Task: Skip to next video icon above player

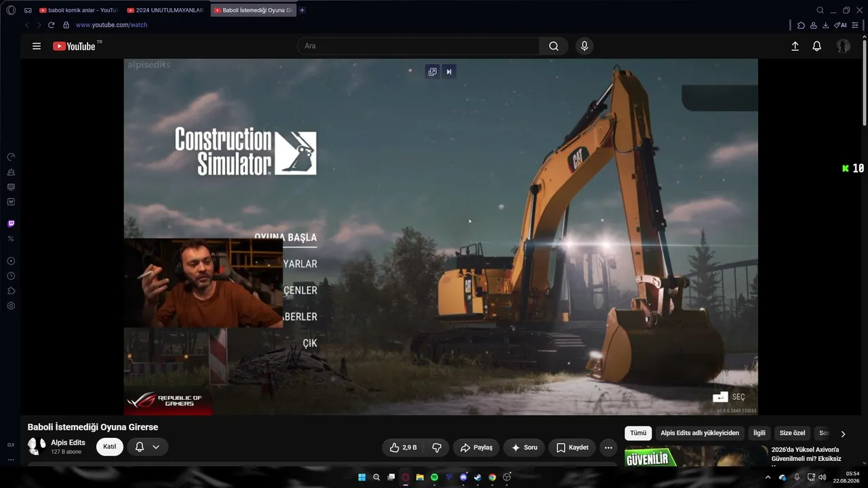Action: (449, 72)
